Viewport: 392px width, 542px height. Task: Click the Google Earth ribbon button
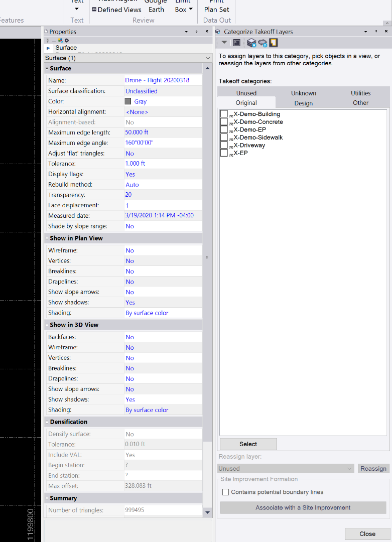coord(156,6)
